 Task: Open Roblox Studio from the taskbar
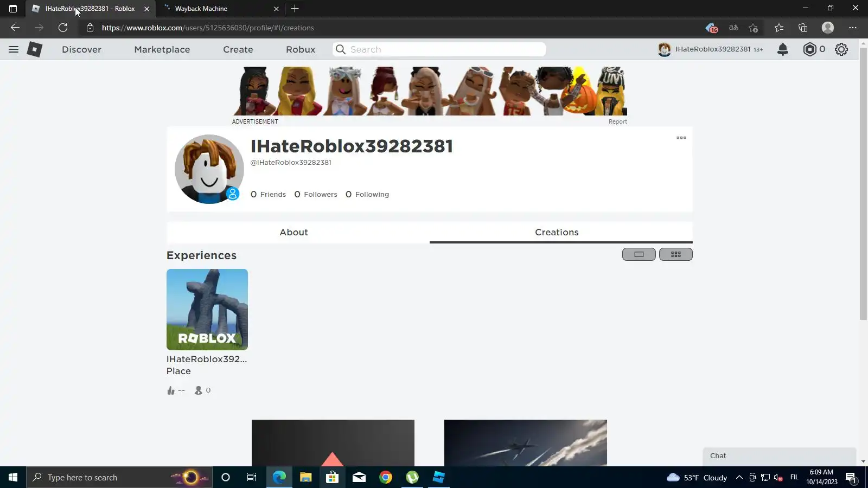click(x=439, y=477)
